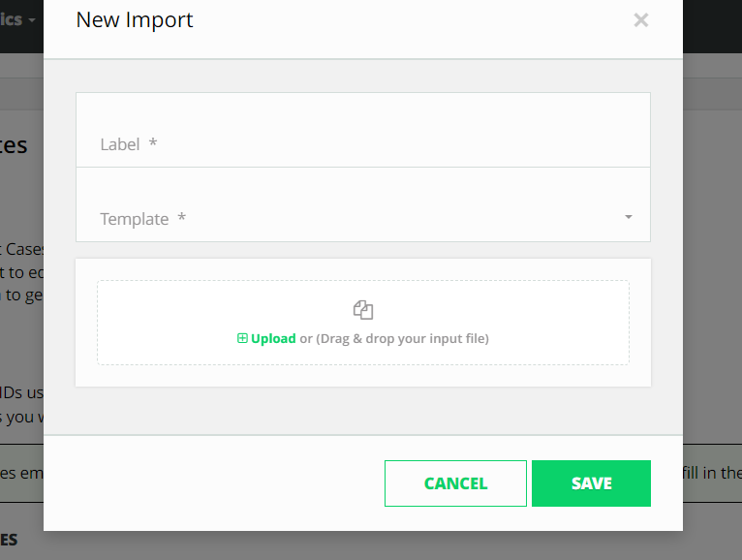Click the Label input field
Viewport: 742px width, 560px height.
[362, 143]
